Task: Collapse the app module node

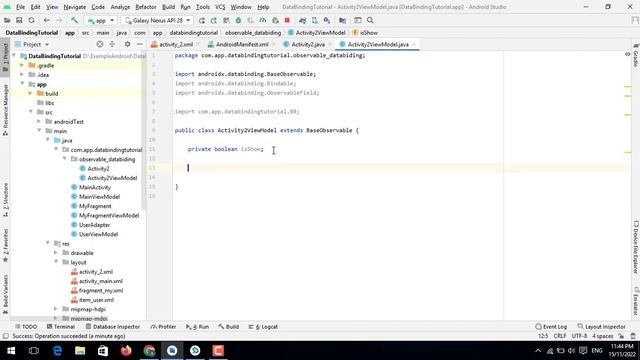Action: [22, 84]
